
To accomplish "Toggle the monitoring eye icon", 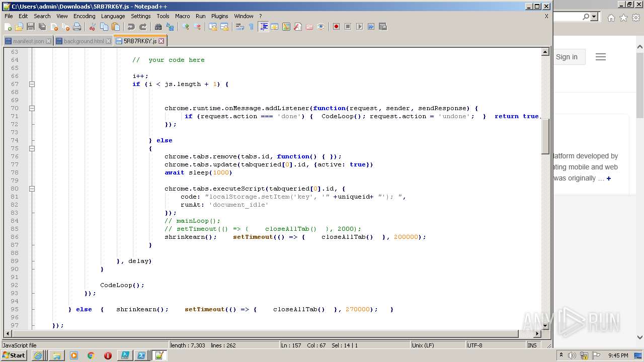I will (x=321, y=27).
